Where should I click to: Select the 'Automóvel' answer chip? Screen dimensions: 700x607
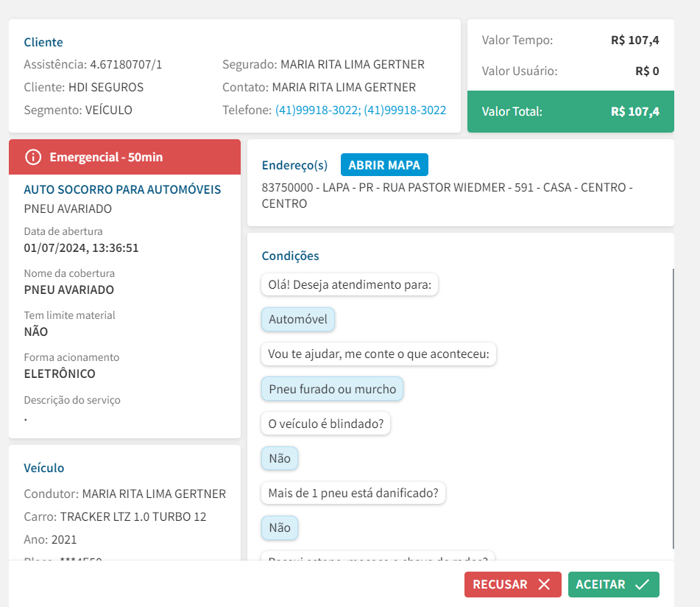tap(298, 320)
